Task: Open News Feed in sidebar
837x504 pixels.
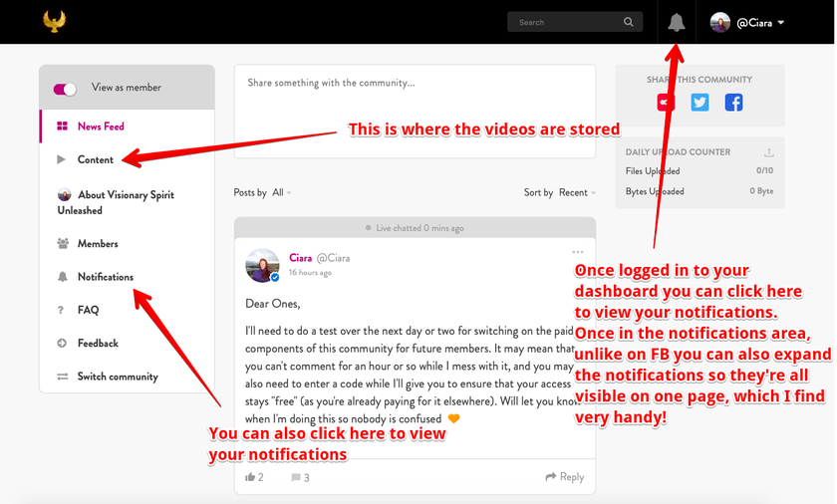Action: [128, 126]
